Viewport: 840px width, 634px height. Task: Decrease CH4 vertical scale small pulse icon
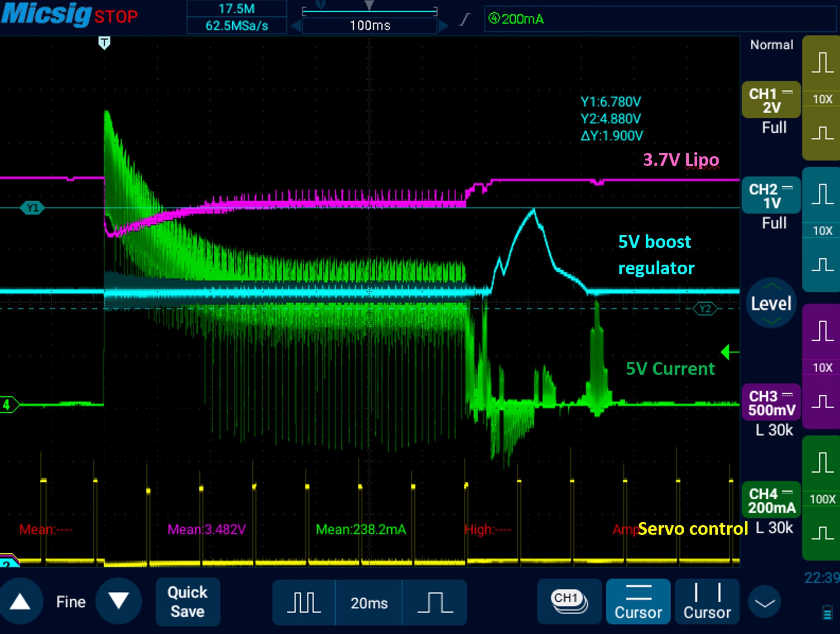tap(822, 533)
